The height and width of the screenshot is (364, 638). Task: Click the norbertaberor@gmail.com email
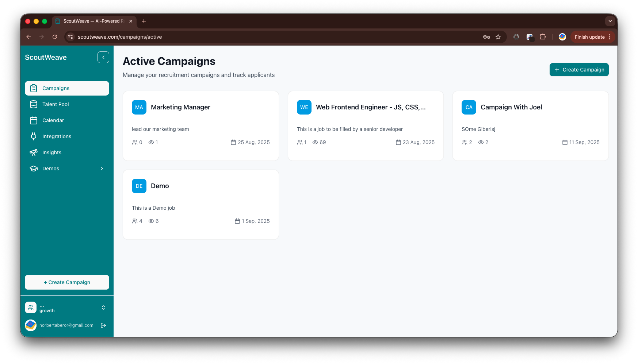coord(66,325)
